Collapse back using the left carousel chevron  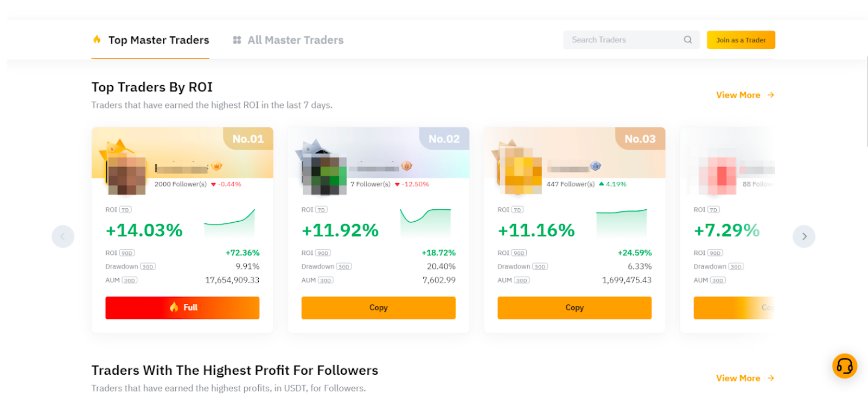coord(63,236)
